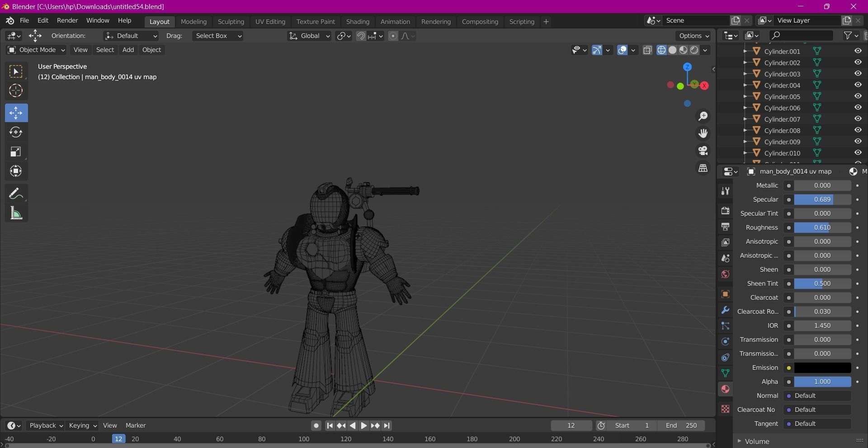Screen dimensions: 868x448
Task: Open the Object Mode dropdown
Action: tap(36, 50)
